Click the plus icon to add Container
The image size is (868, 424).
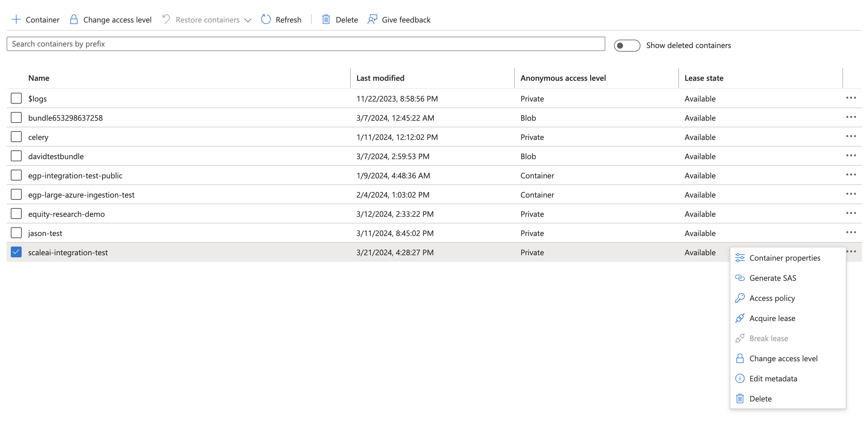(x=16, y=20)
